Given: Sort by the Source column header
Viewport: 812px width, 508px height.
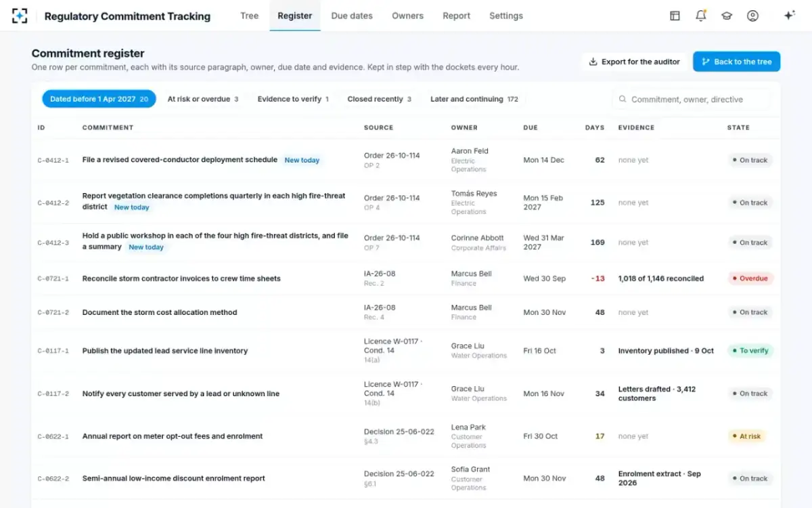Looking at the screenshot, I should (x=378, y=127).
